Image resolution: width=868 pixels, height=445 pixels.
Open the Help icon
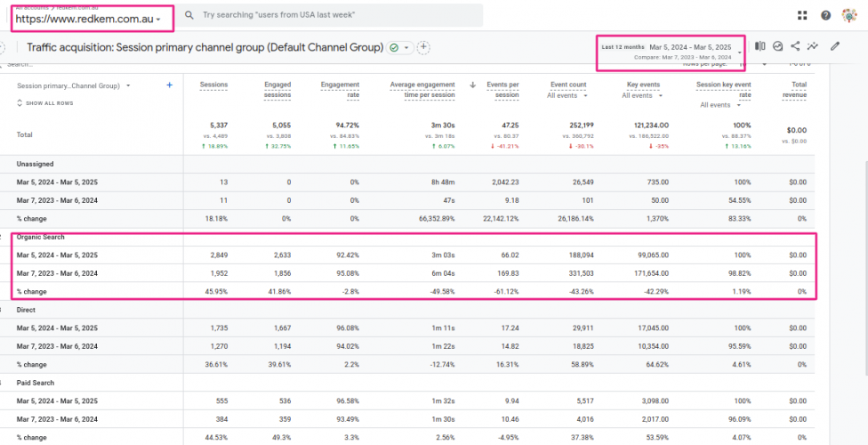point(825,15)
